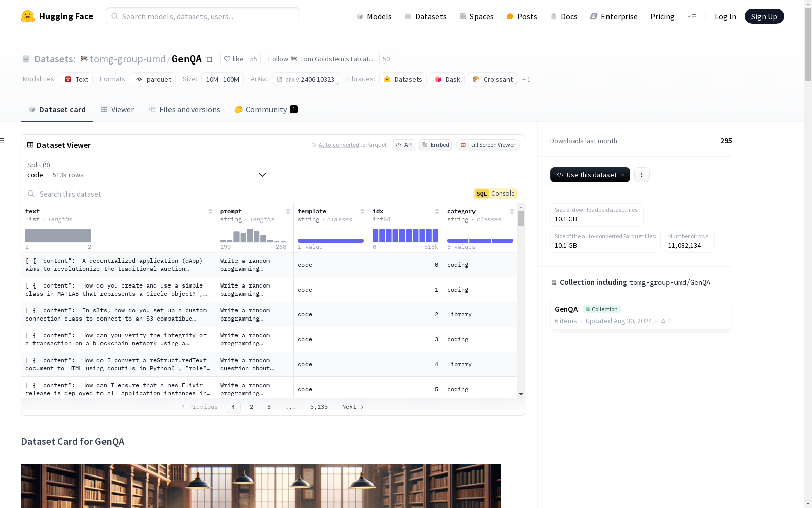The image size is (812, 508).
Task: Open Docs in the top navigation
Action: coord(564,16)
